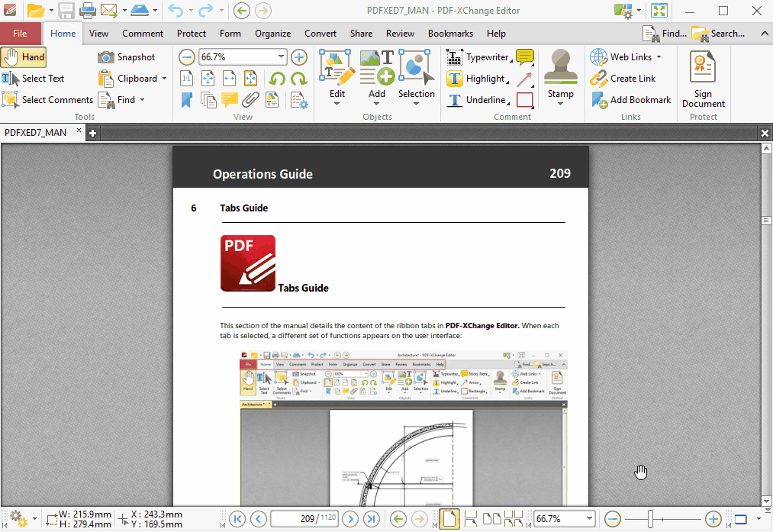
Task: Open the Organize ribbon tab
Action: 272,34
